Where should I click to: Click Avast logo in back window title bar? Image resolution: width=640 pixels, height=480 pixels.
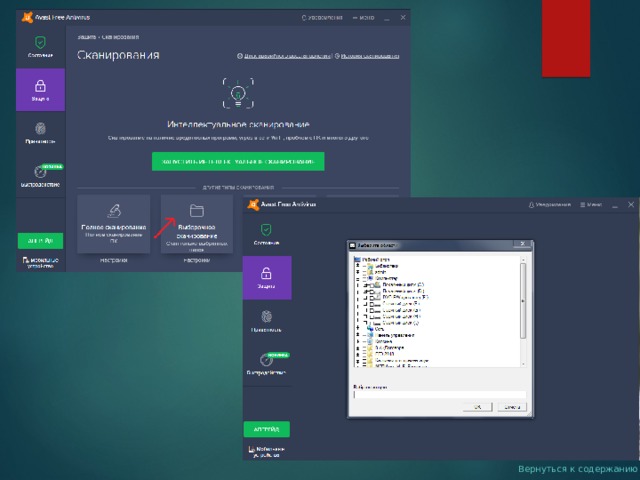point(27,18)
